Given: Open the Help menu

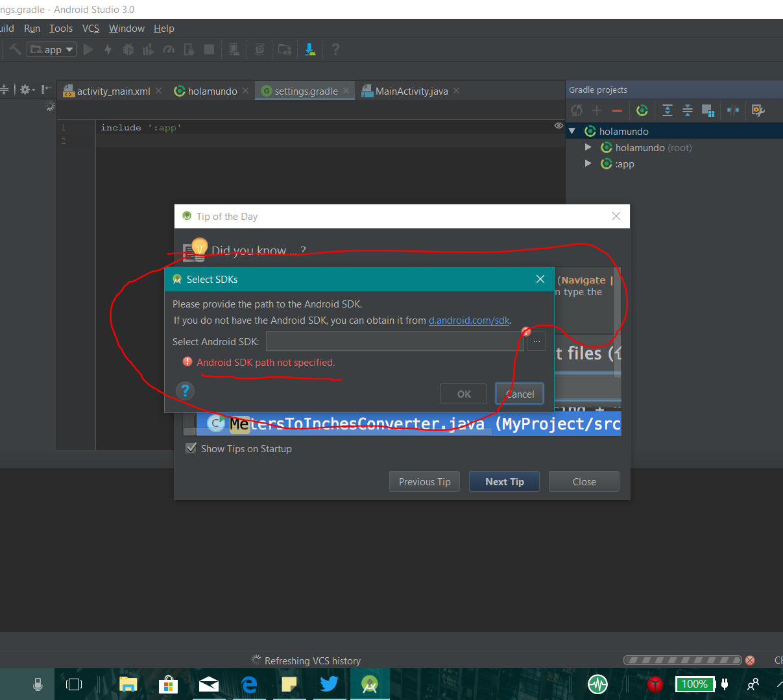Looking at the screenshot, I should [x=164, y=29].
